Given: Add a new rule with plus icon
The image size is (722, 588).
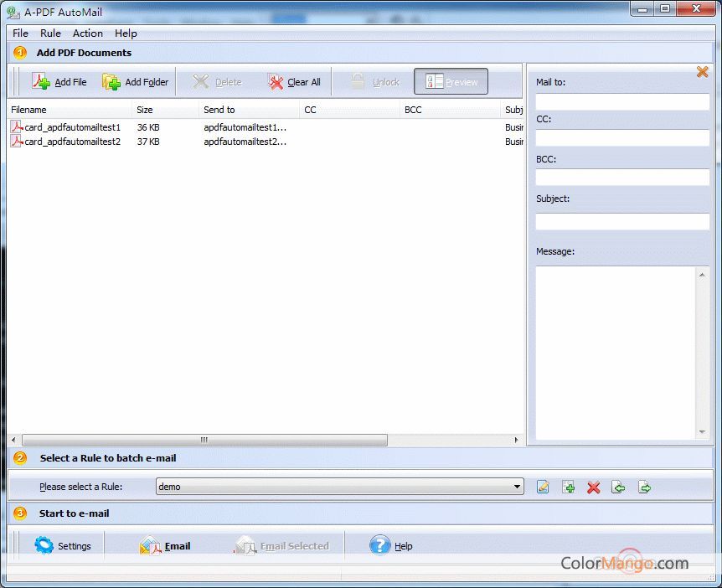Looking at the screenshot, I should [568, 487].
